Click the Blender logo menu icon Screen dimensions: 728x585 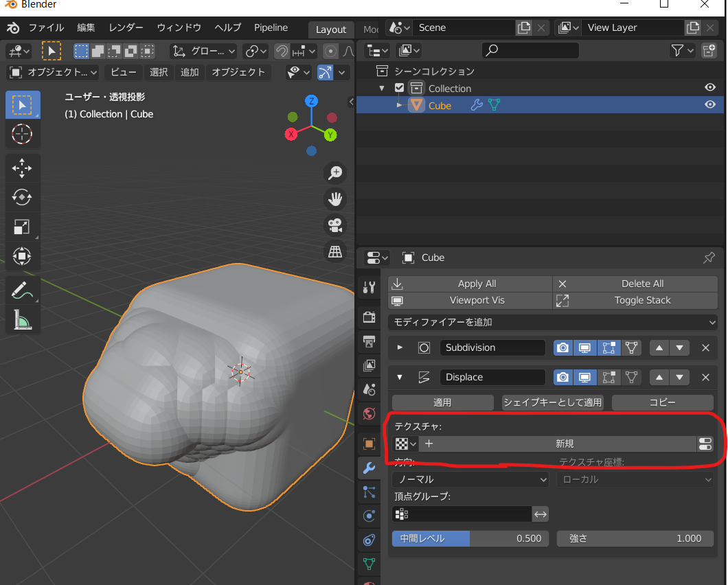click(13, 28)
